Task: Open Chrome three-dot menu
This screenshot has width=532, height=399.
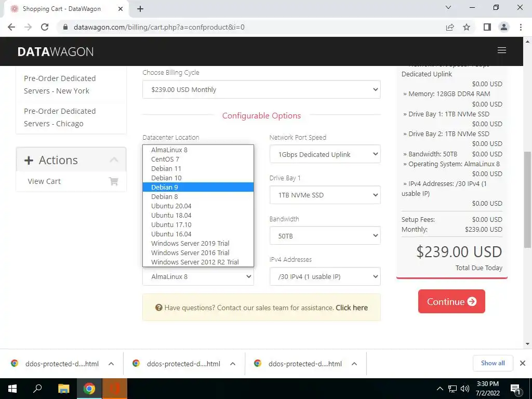Action: [x=521, y=27]
